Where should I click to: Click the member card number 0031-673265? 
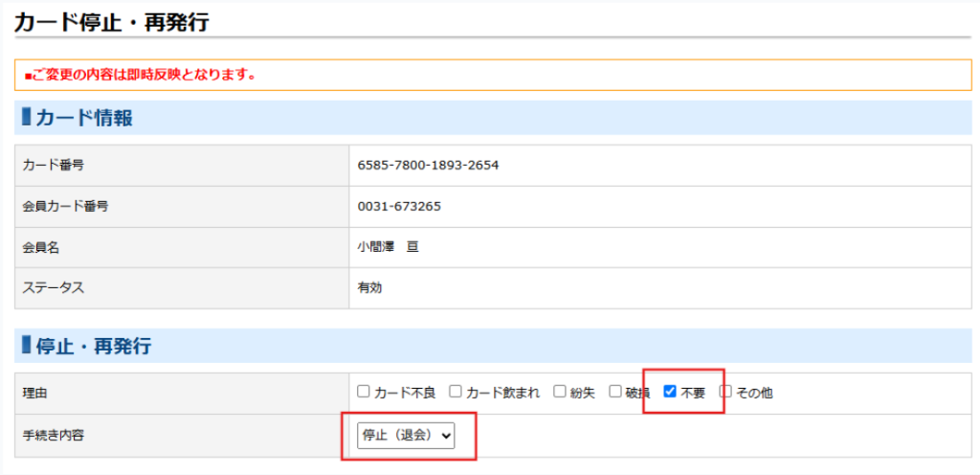(x=399, y=206)
